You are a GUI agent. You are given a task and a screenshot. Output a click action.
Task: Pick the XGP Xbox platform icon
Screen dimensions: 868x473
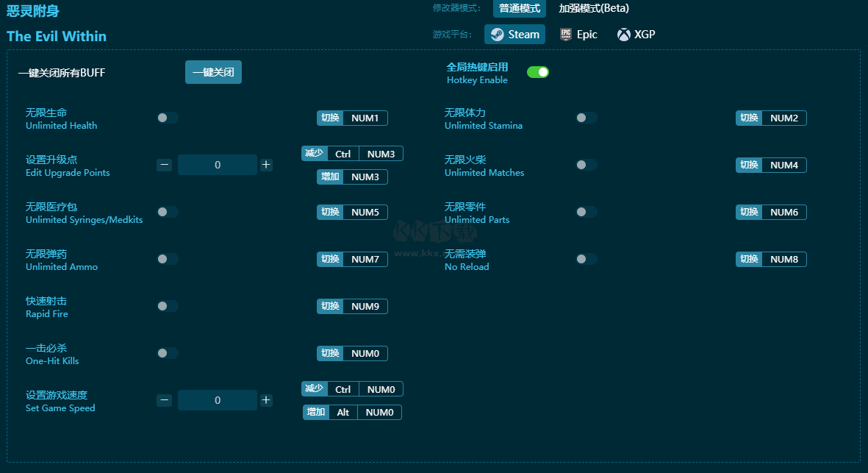click(x=624, y=35)
